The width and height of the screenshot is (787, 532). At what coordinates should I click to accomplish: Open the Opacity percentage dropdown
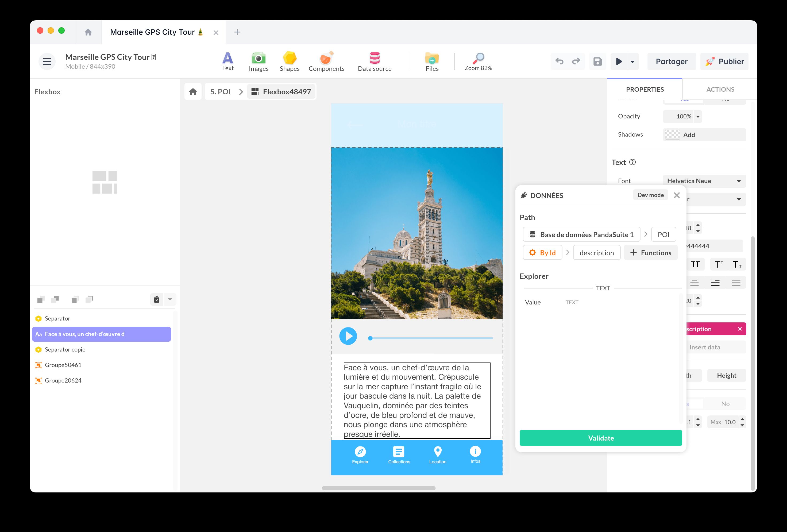coord(698,117)
